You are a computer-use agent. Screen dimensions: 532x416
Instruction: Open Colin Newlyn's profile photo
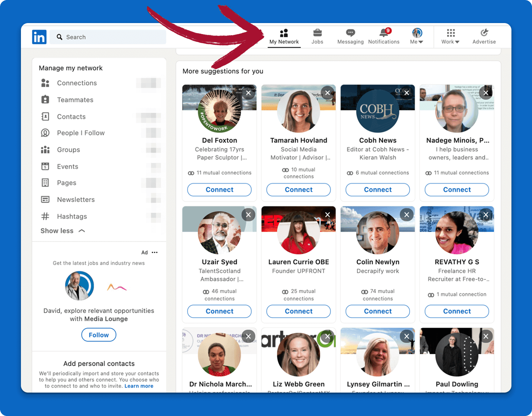(378, 233)
